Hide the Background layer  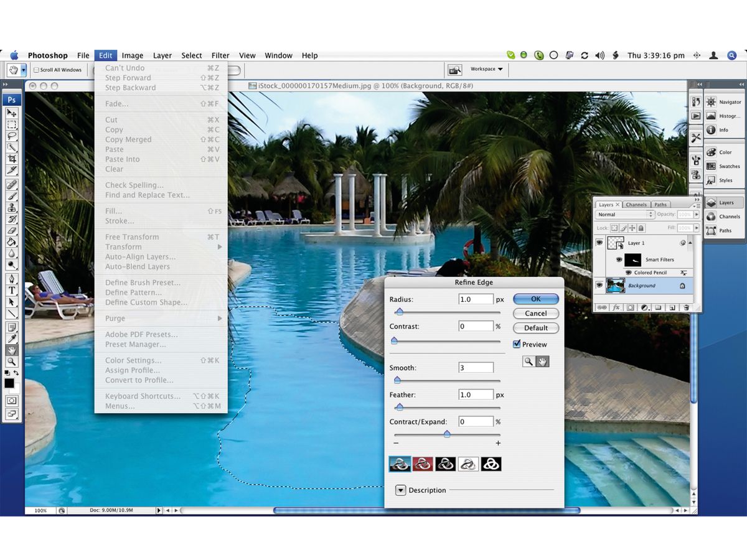pyautogui.click(x=599, y=286)
